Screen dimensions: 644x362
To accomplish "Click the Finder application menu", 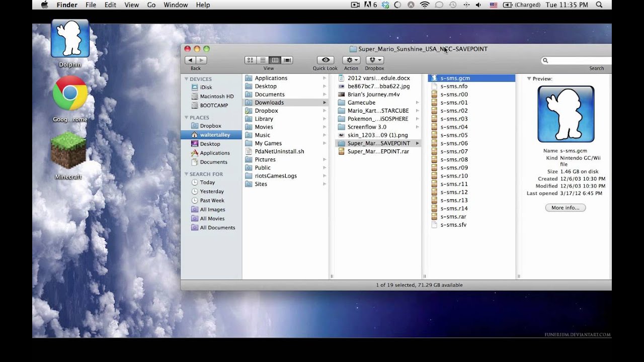I will point(67,5).
